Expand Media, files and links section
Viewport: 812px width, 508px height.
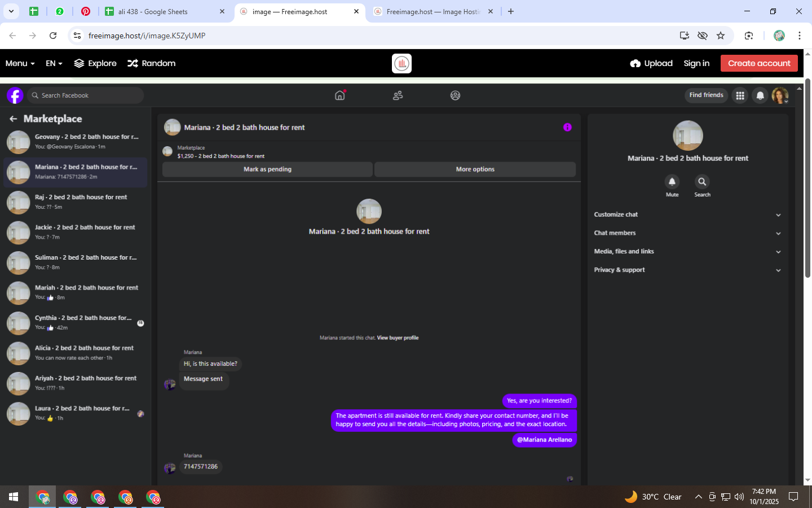click(x=687, y=252)
